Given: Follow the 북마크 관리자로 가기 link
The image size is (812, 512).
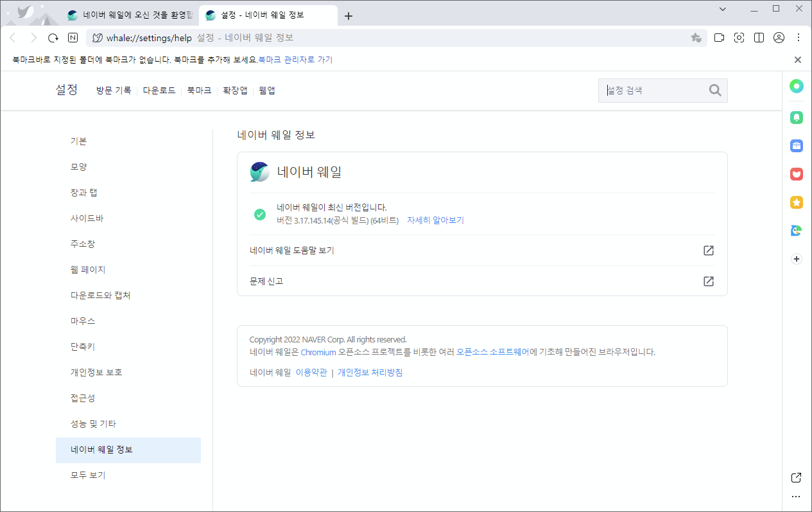Looking at the screenshot, I should [x=295, y=60].
